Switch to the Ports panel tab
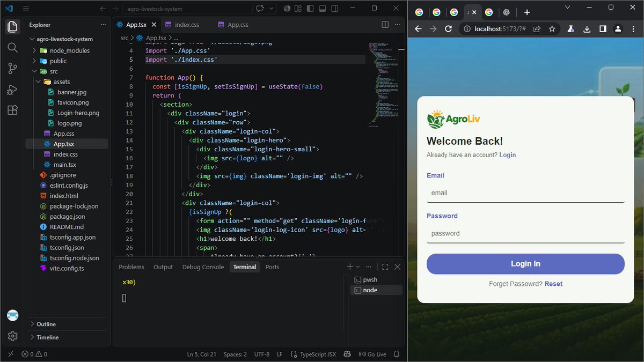This screenshot has width=644, height=362. (272, 267)
